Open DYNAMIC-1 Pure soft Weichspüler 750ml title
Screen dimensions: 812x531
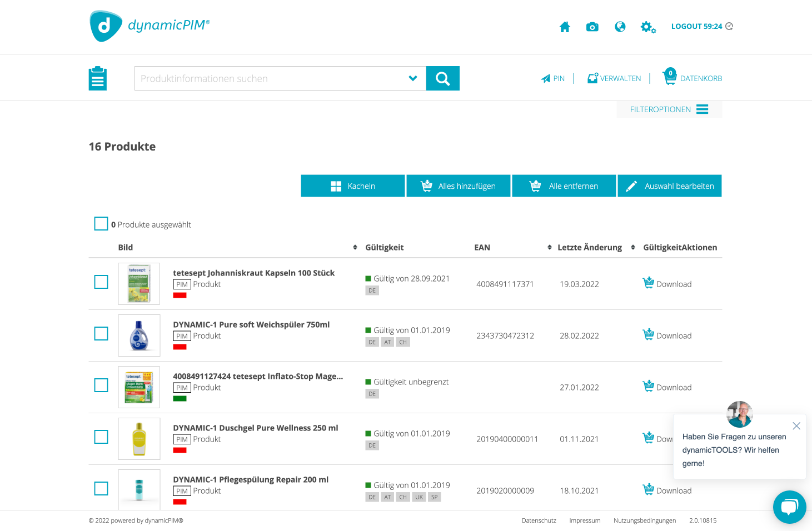click(251, 324)
